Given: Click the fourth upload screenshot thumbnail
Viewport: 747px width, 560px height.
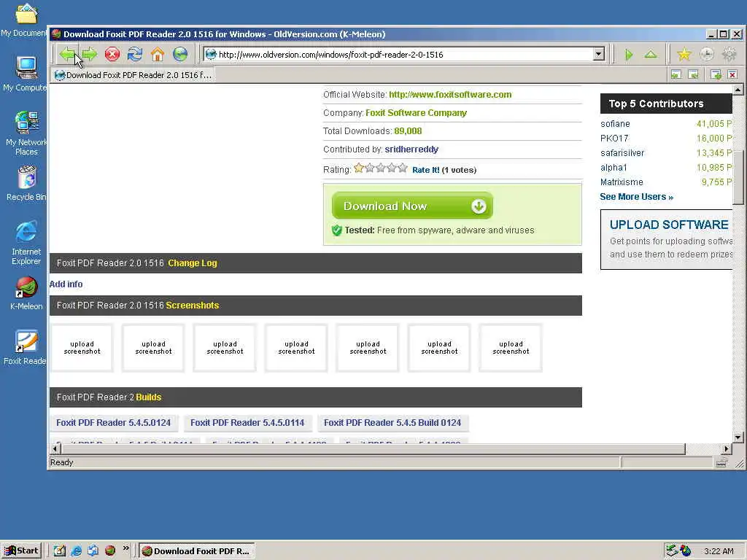Looking at the screenshot, I should coord(296,348).
